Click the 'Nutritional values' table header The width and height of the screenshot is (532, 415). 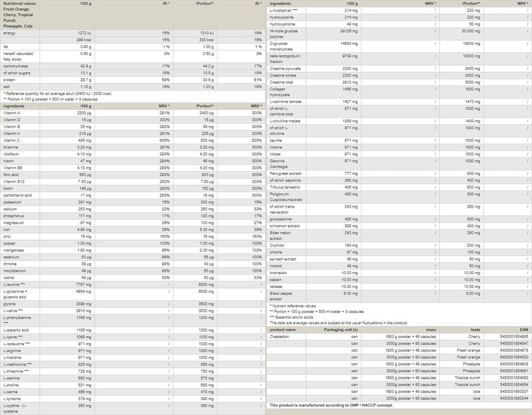20,4
